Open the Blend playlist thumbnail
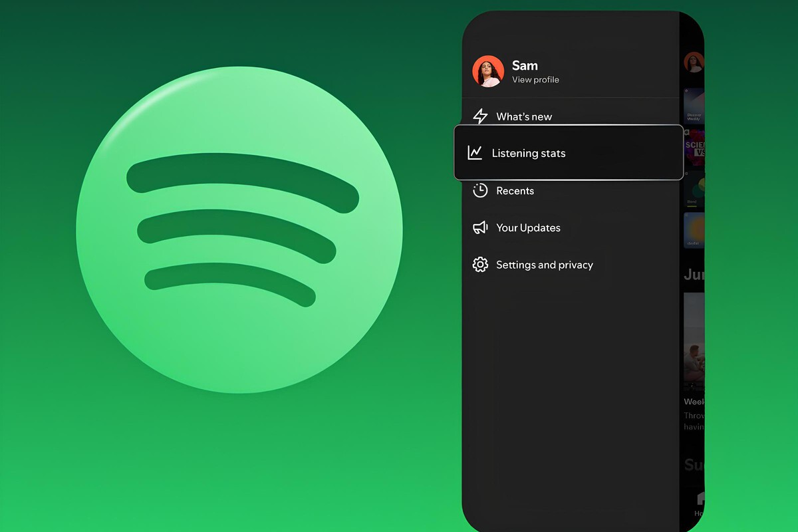798x532 pixels. [x=694, y=188]
